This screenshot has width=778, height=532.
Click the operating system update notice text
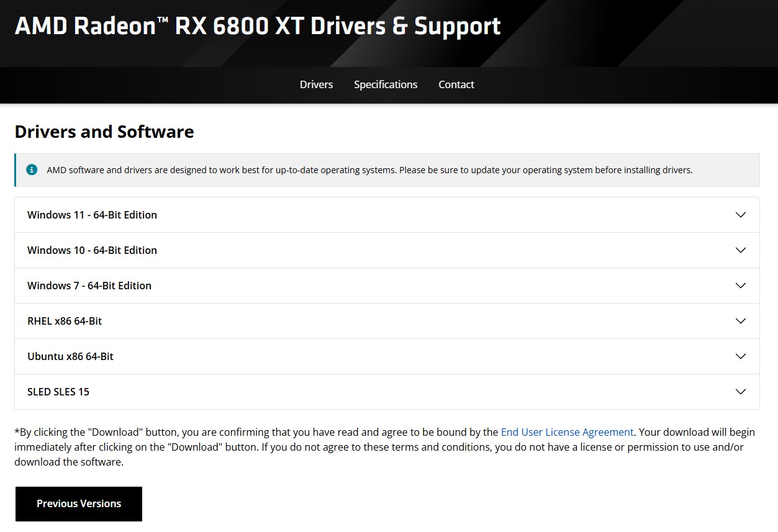tap(369, 170)
